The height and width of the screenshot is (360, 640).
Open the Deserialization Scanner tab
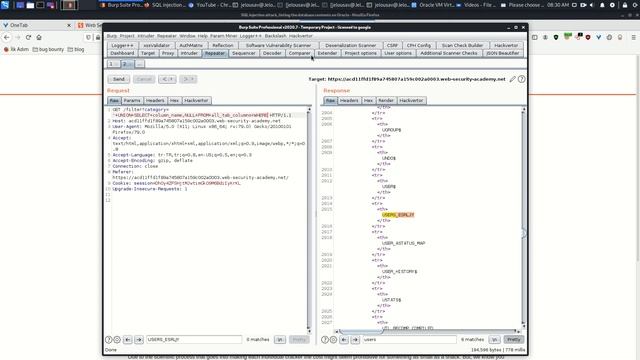tap(350, 46)
